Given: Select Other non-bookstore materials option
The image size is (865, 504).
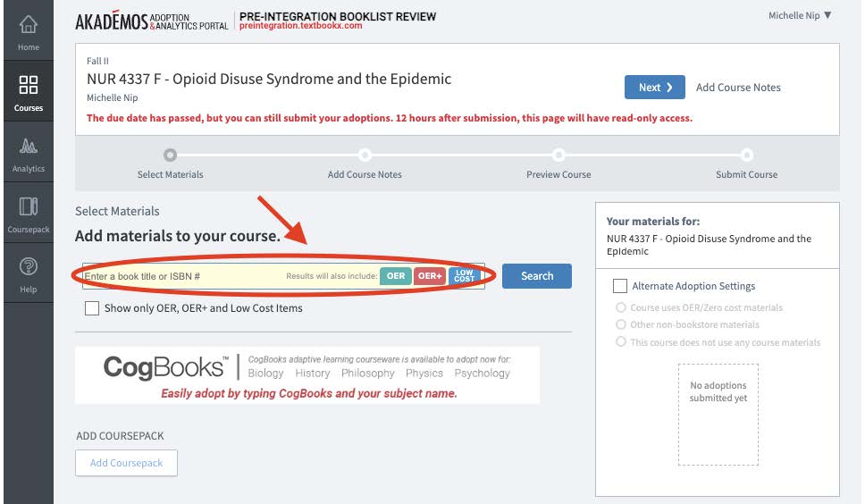Looking at the screenshot, I should pos(621,324).
